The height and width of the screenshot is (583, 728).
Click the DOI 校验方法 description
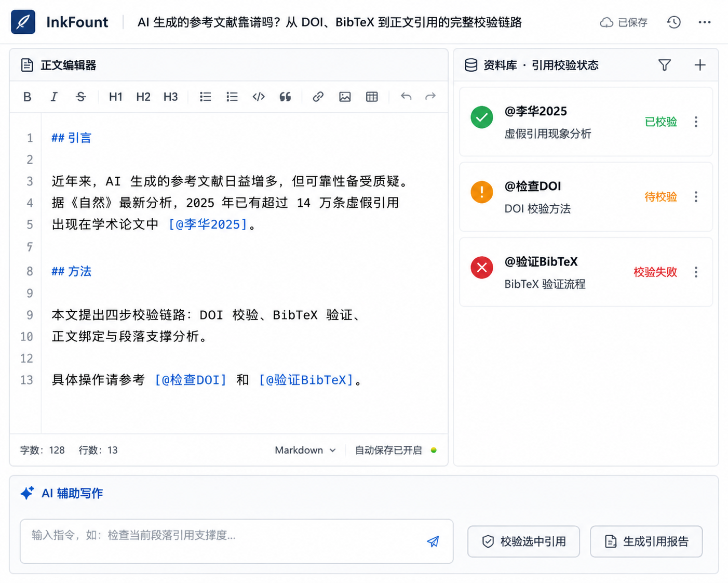pos(537,208)
